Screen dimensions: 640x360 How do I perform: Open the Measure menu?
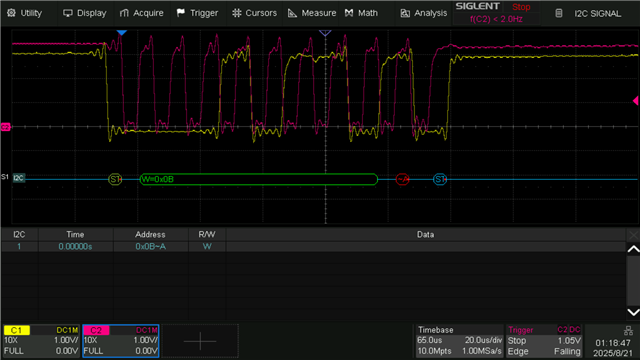pos(312,13)
